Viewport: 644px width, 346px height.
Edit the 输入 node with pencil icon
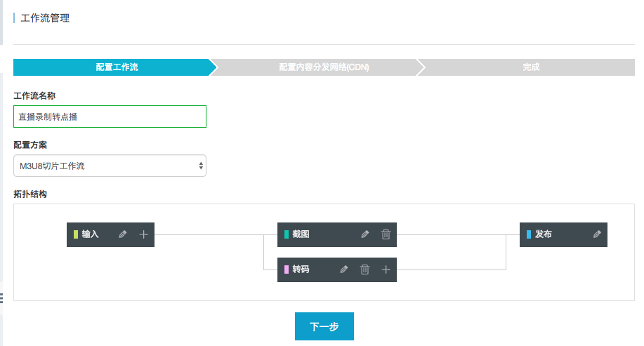click(x=122, y=234)
